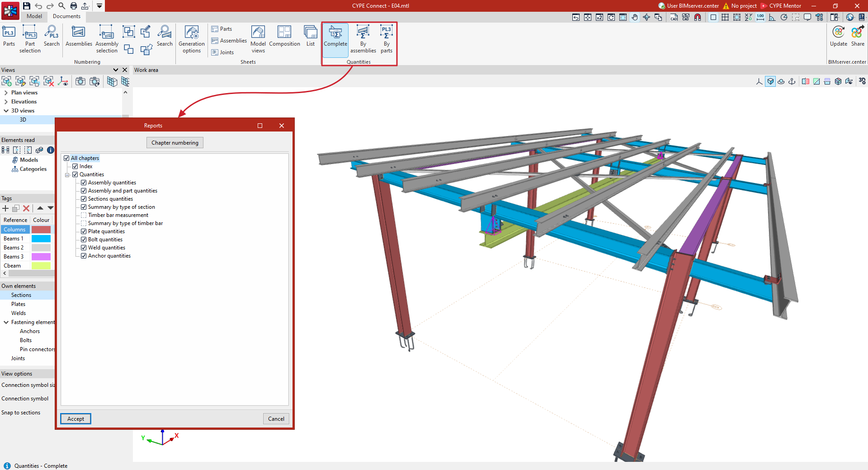Select the Model views sheet tool
This screenshot has height=470, width=868.
(258, 39)
